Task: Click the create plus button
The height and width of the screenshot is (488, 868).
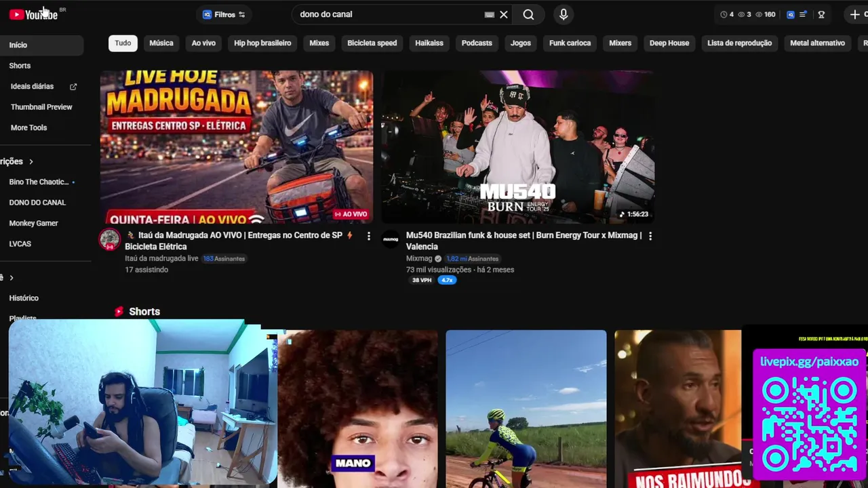Action: (x=854, y=14)
